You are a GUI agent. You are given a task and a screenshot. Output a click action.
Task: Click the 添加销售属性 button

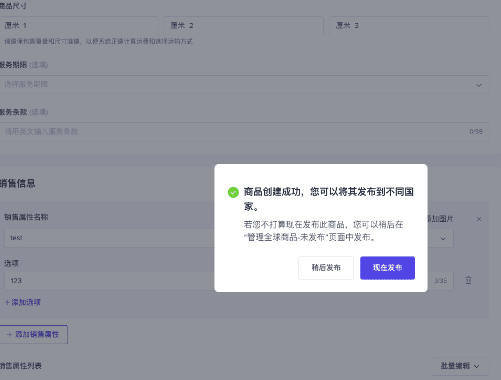point(33,334)
